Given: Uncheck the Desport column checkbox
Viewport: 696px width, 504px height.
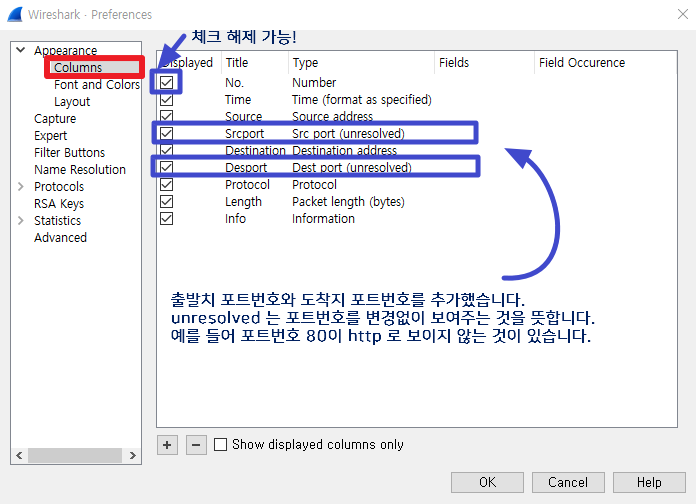Looking at the screenshot, I should (x=166, y=167).
